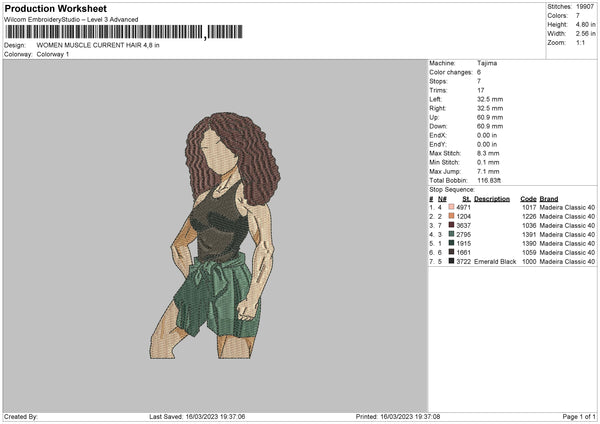This screenshot has height=424, width=600.
Task: Click thread code 1391
Action: [x=529, y=235]
